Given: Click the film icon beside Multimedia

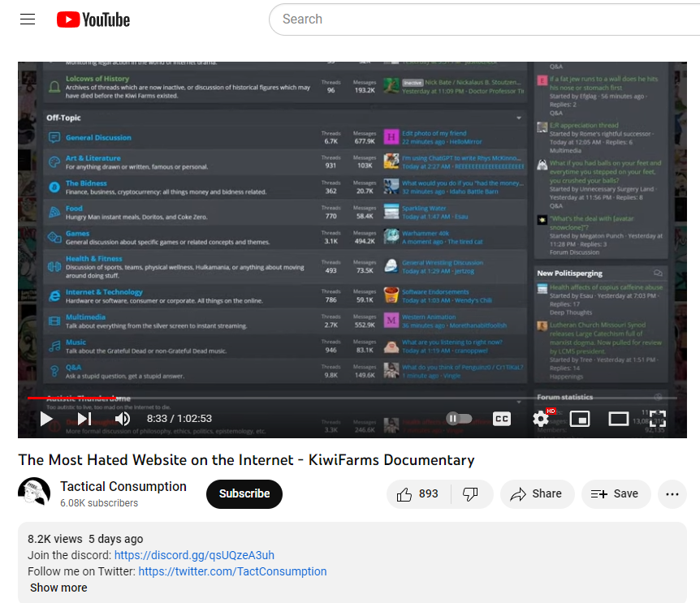Looking at the screenshot, I should point(54,321).
